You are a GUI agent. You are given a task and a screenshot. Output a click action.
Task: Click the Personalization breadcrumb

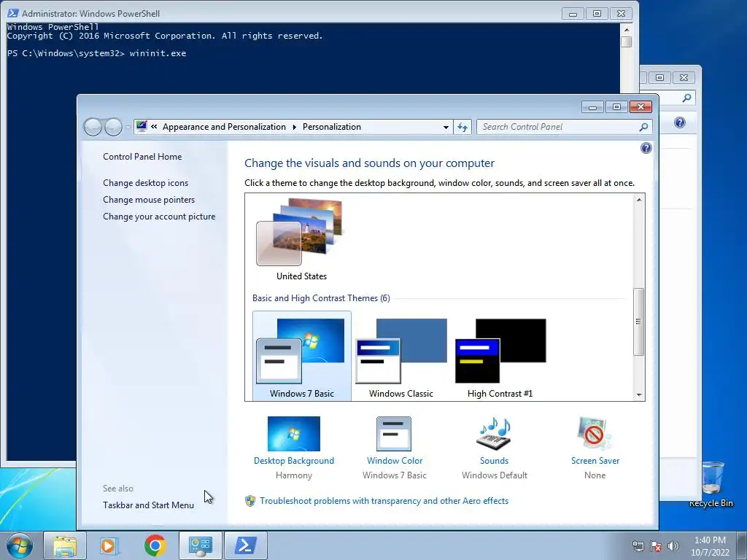pos(332,127)
